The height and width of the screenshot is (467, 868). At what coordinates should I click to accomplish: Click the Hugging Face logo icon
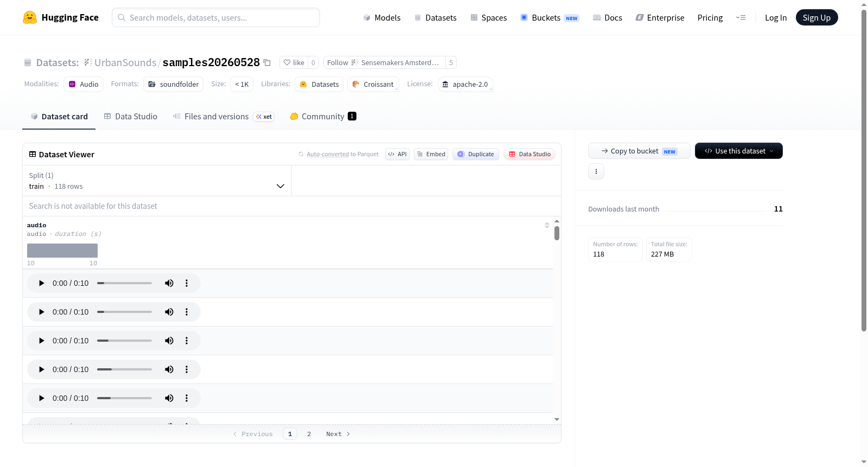coord(30,17)
